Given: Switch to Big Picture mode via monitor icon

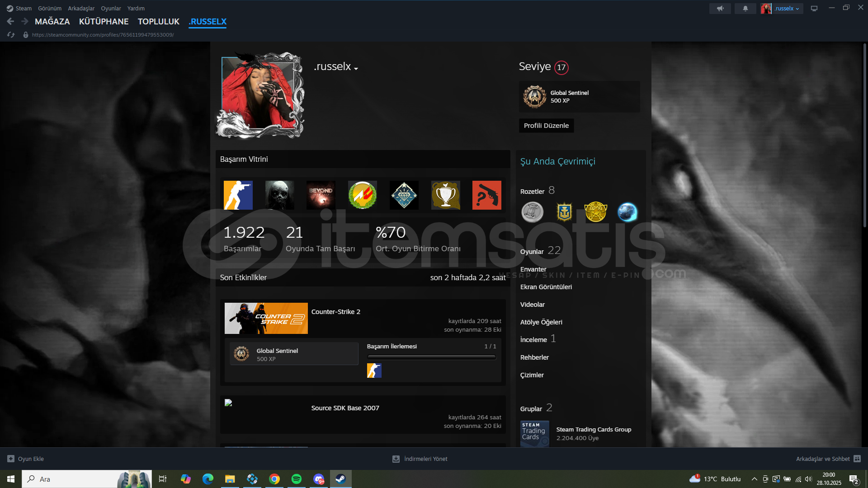Looking at the screenshot, I should pyautogui.click(x=814, y=8).
